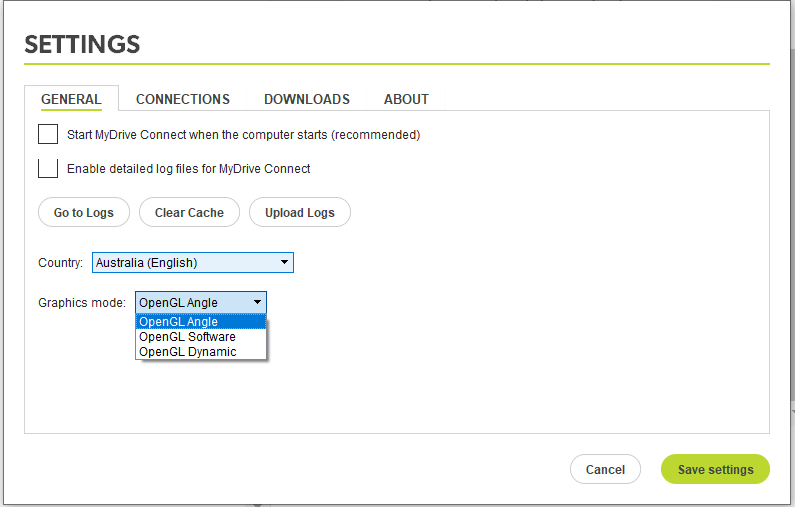Toggle the detailed log files checkbox
Image resolution: width=795 pixels, height=507 pixels.
(x=48, y=168)
